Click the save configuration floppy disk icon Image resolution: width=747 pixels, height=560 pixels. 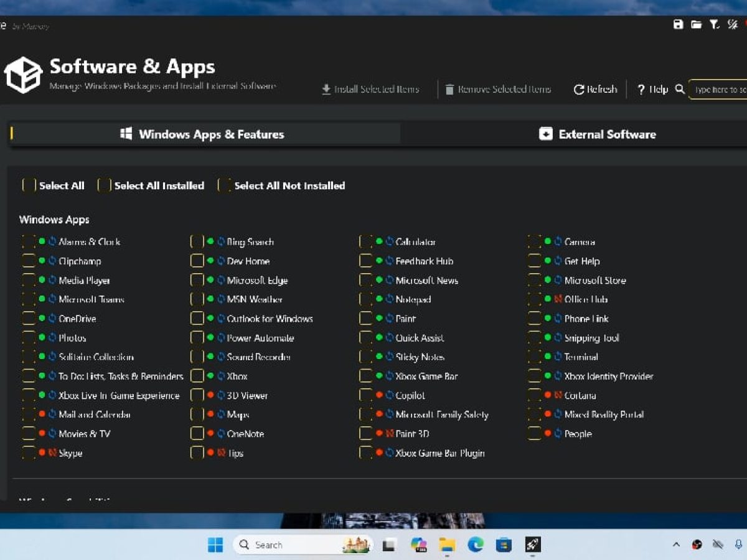[x=678, y=24]
